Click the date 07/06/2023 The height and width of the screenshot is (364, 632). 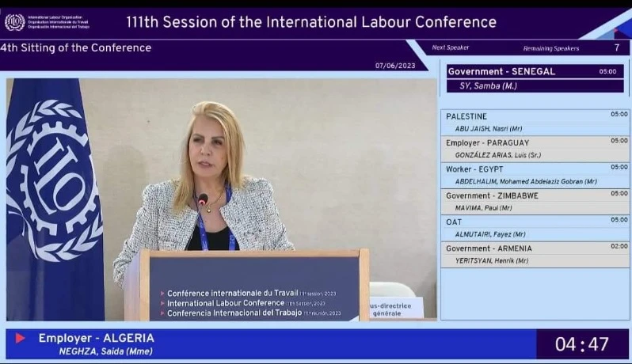point(395,66)
